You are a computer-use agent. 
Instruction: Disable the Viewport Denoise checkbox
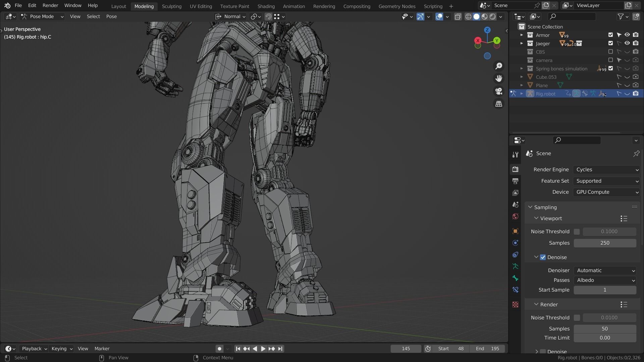coord(543,257)
